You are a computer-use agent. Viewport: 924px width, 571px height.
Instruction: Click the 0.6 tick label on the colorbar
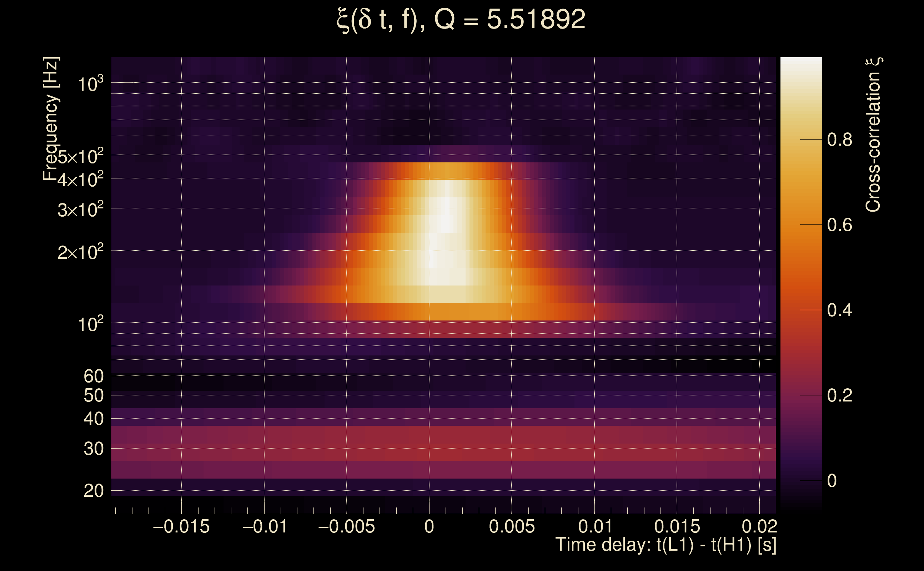click(839, 225)
